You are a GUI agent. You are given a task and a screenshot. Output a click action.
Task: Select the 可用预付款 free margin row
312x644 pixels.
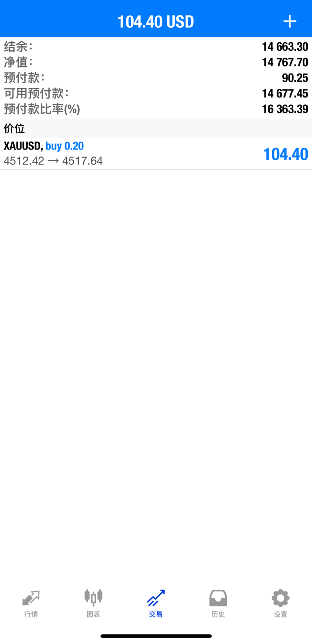[x=156, y=93]
